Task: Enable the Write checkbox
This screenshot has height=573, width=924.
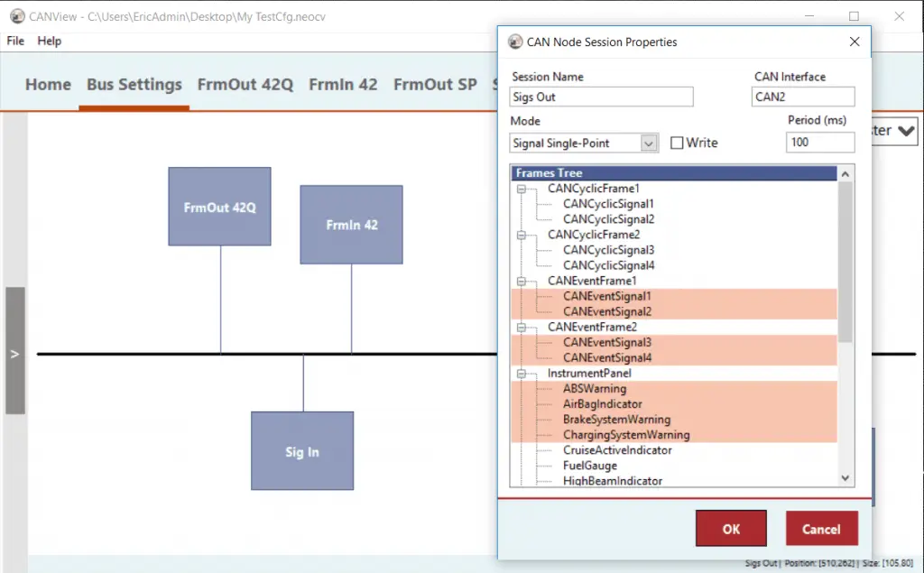Action: point(677,143)
